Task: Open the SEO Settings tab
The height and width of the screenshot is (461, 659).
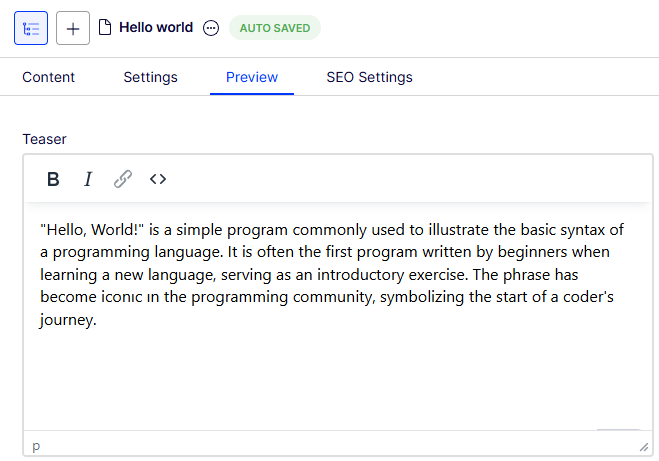Action: 369,77
